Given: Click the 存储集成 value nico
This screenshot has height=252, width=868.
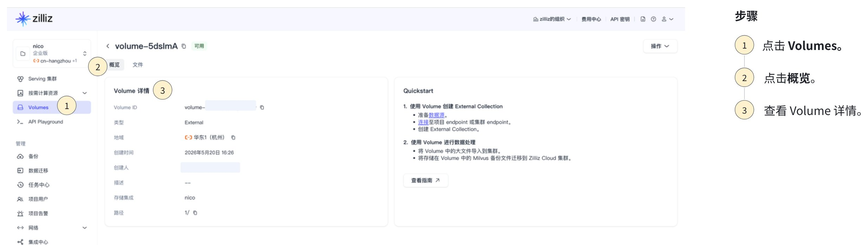Looking at the screenshot, I should pyautogui.click(x=190, y=197).
